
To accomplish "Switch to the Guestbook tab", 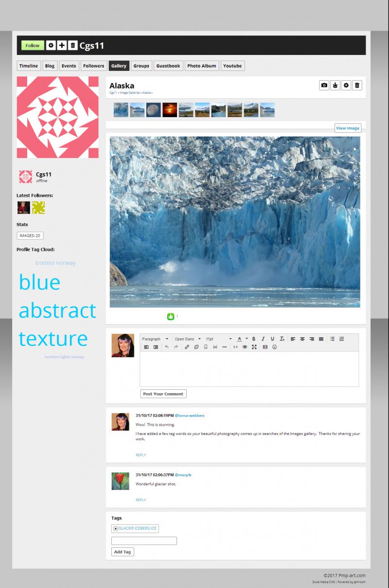I will point(168,66).
